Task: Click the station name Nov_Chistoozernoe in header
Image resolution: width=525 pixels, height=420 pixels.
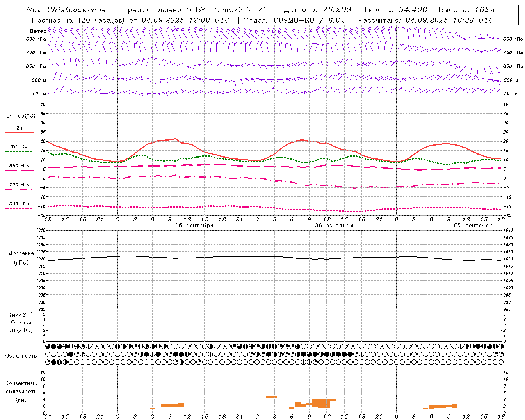Action: (x=66, y=10)
